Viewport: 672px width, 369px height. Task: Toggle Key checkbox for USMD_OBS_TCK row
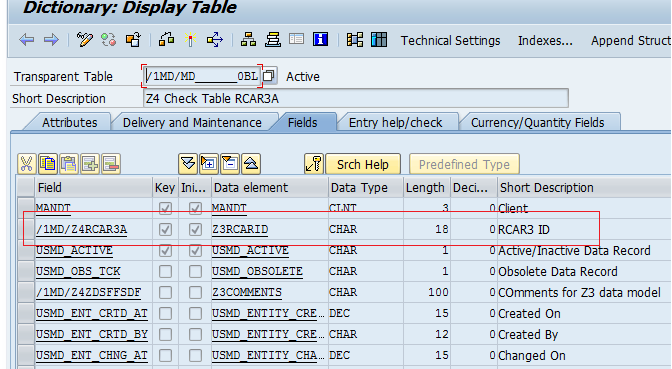coord(165,271)
